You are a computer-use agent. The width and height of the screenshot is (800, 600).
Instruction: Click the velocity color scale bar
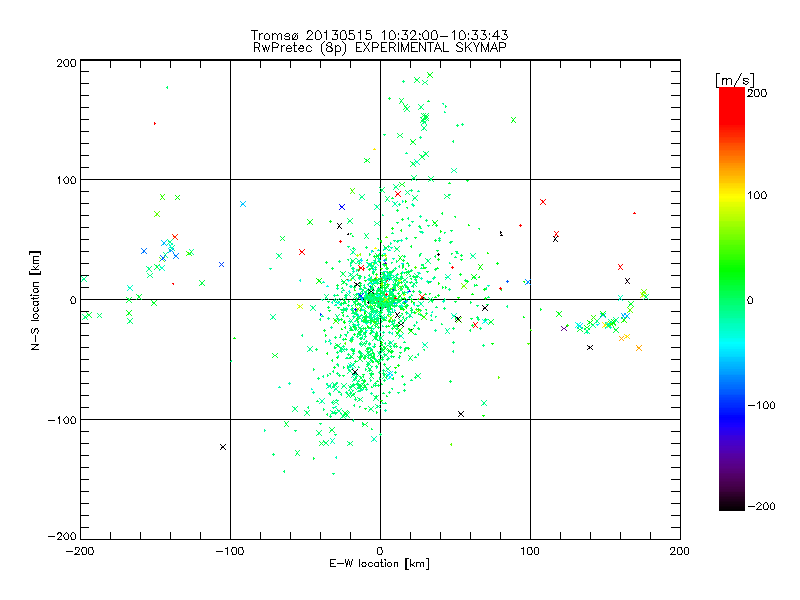732,299
